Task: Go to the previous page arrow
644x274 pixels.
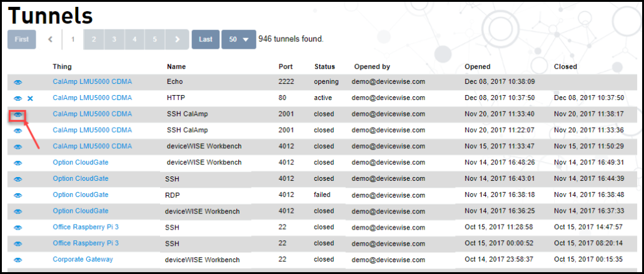Action: pyautogui.click(x=51, y=39)
